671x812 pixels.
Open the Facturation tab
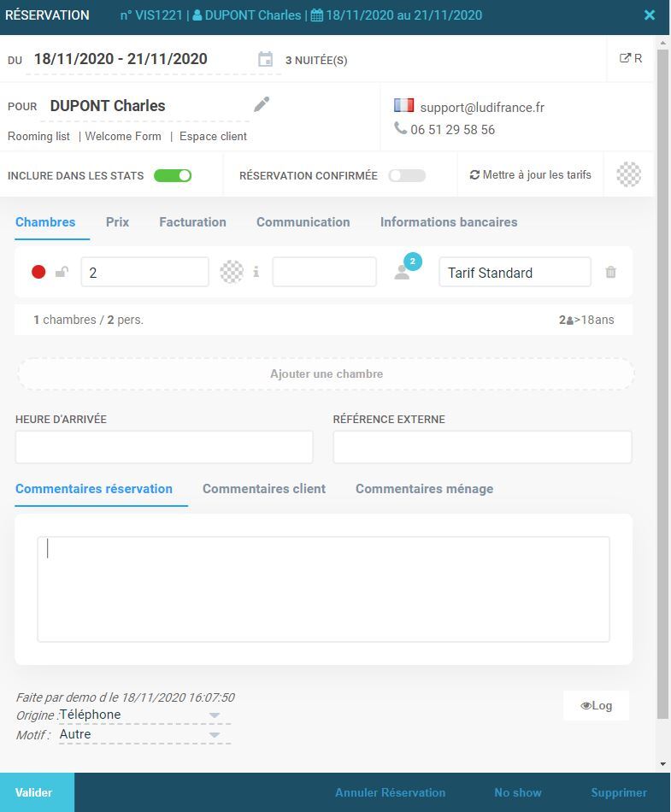point(192,222)
